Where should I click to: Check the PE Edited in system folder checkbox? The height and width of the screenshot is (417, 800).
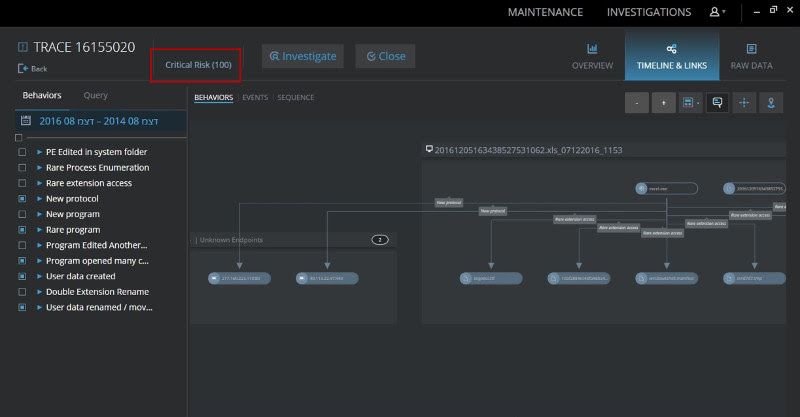point(22,152)
